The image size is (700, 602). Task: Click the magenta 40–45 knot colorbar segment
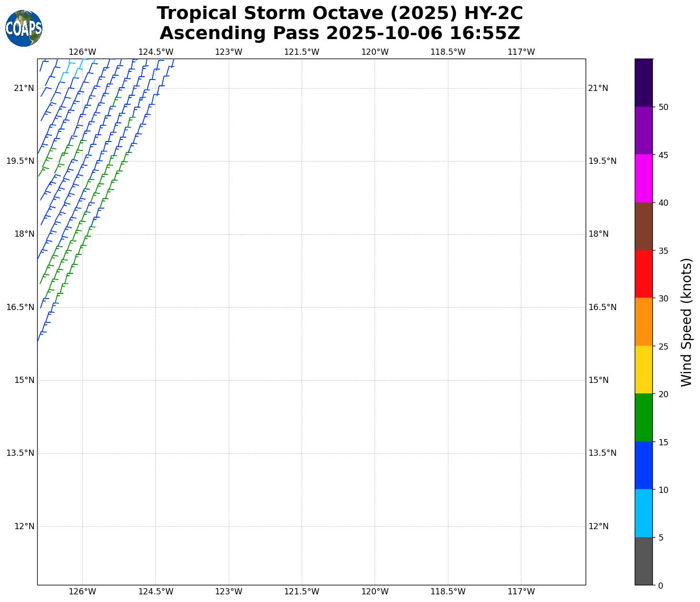click(x=643, y=178)
